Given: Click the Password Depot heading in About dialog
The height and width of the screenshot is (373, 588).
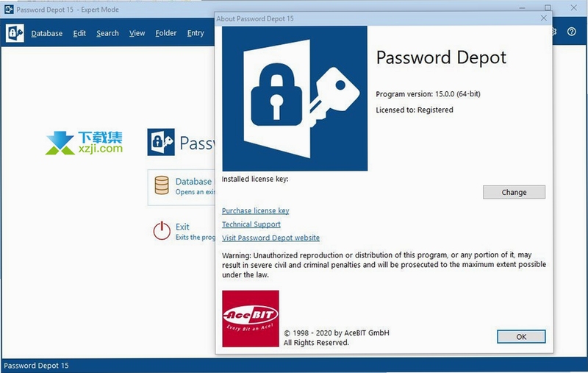Looking at the screenshot, I should (441, 57).
